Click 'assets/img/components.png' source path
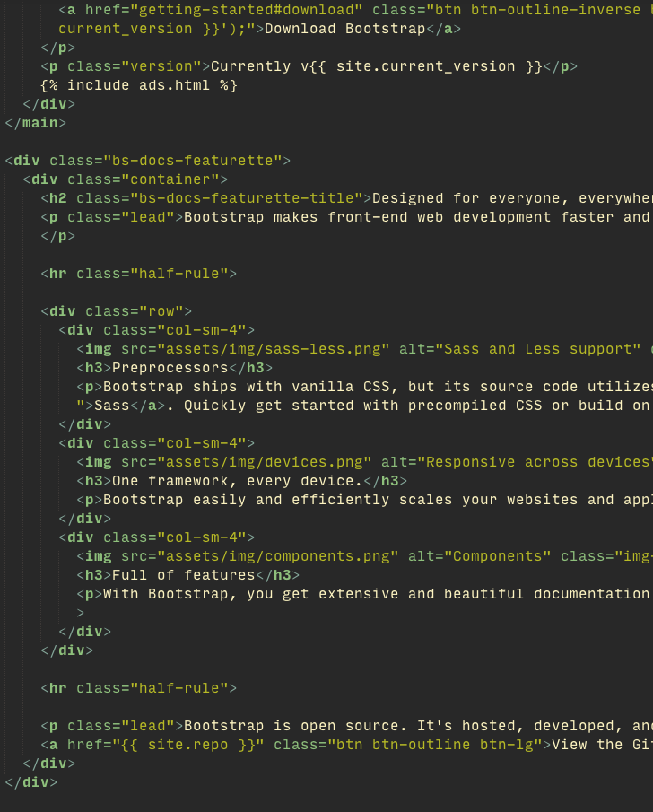 (x=278, y=556)
